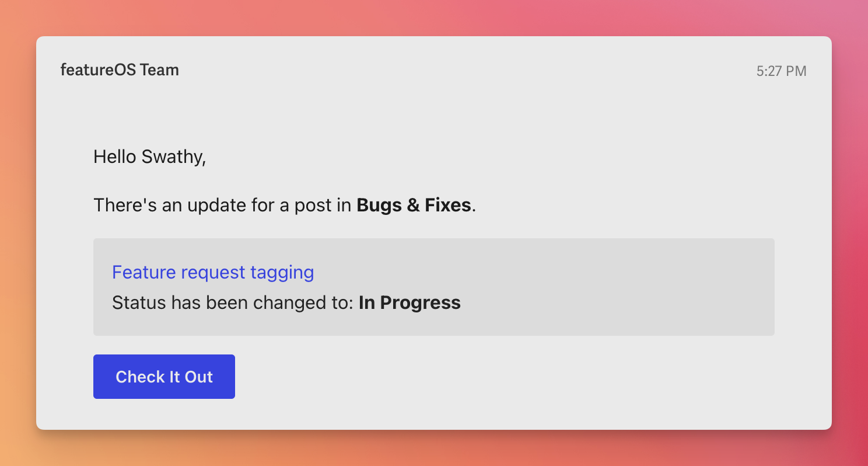Viewport: 868px width, 466px height.
Task: Click the word 'Feature' in the post title
Action: coord(143,272)
